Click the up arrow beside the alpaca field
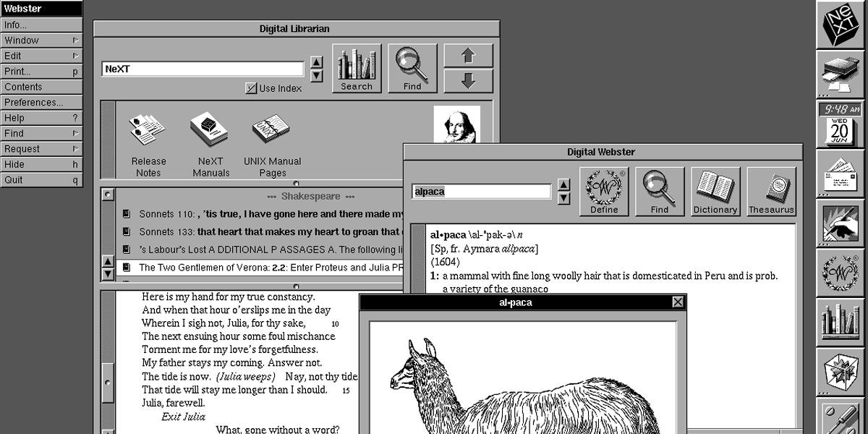Image resolution: width=868 pixels, height=434 pixels. [x=564, y=185]
